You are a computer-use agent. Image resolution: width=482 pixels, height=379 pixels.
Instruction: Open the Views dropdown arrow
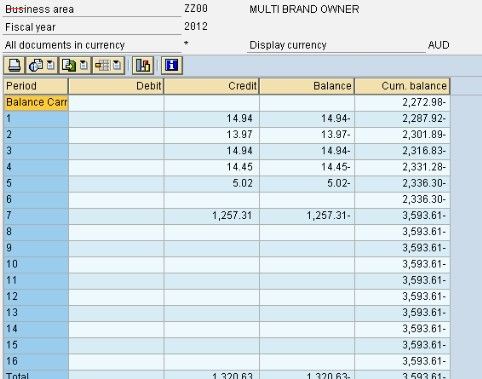coord(51,65)
